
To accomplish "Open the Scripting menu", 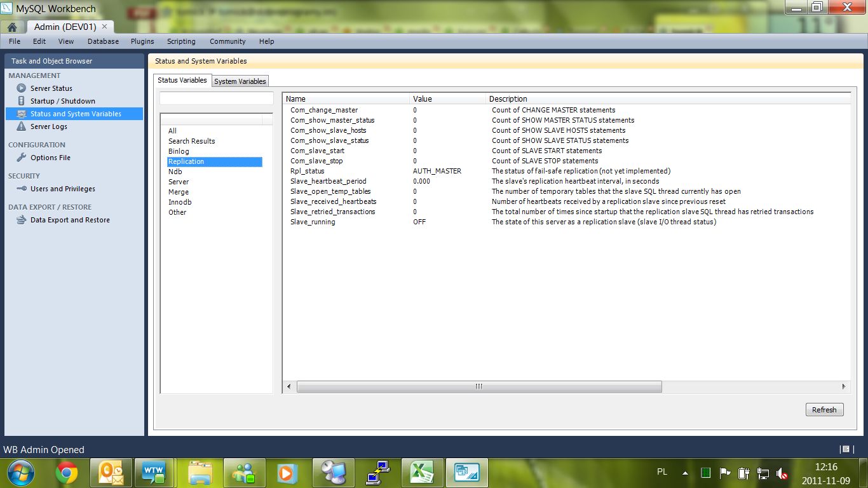I will coord(181,41).
